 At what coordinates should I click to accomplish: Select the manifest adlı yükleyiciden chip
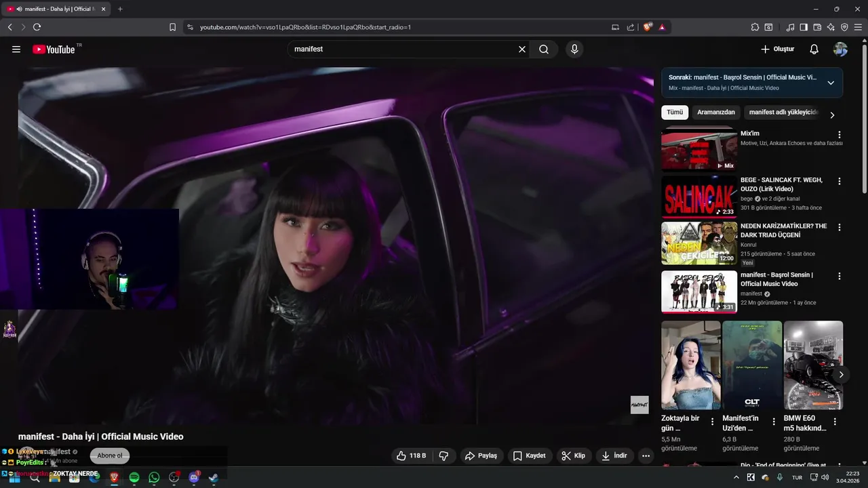783,113
